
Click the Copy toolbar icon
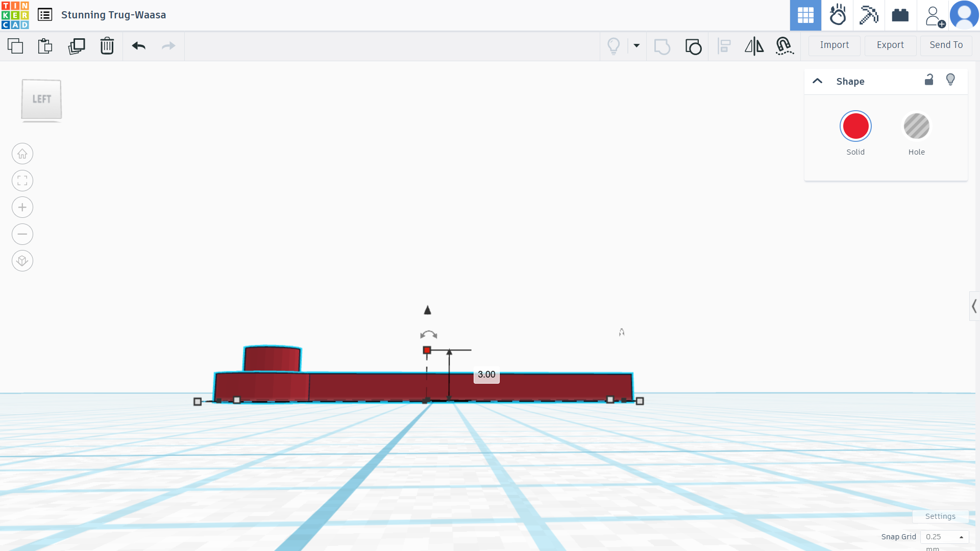tap(15, 46)
